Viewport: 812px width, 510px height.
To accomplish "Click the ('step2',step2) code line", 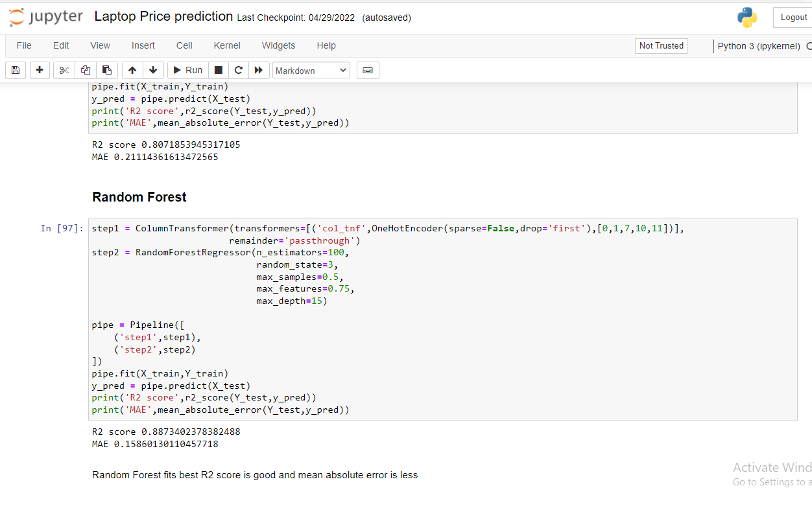I will pyautogui.click(x=155, y=349).
